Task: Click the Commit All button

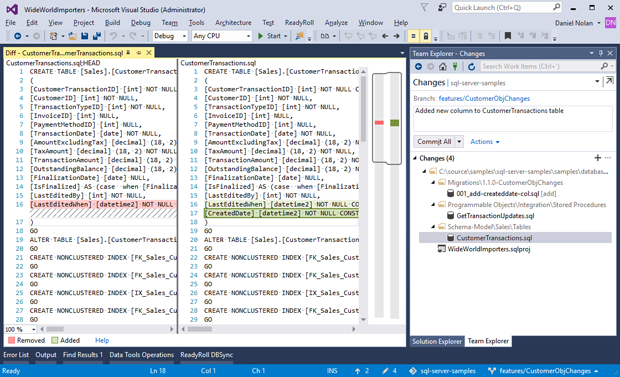Action: tap(434, 142)
